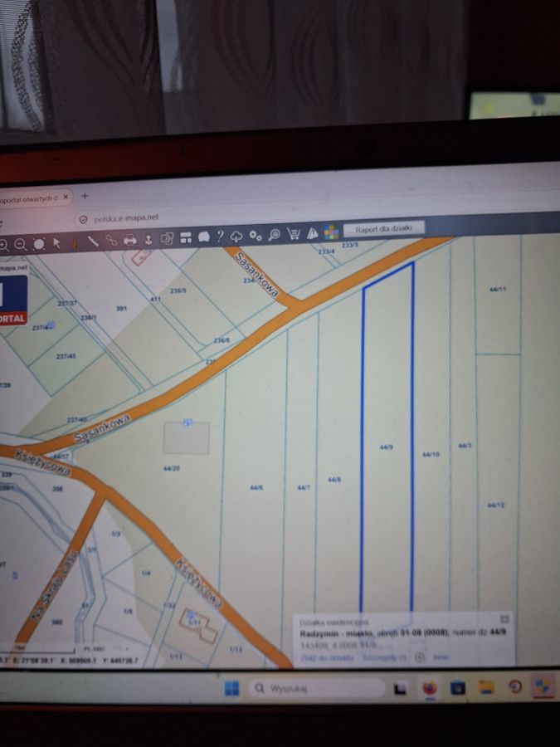The width and height of the screenshot is (560, 747).
Task: Select the arrow pointer tool
Action: [56, 243]
